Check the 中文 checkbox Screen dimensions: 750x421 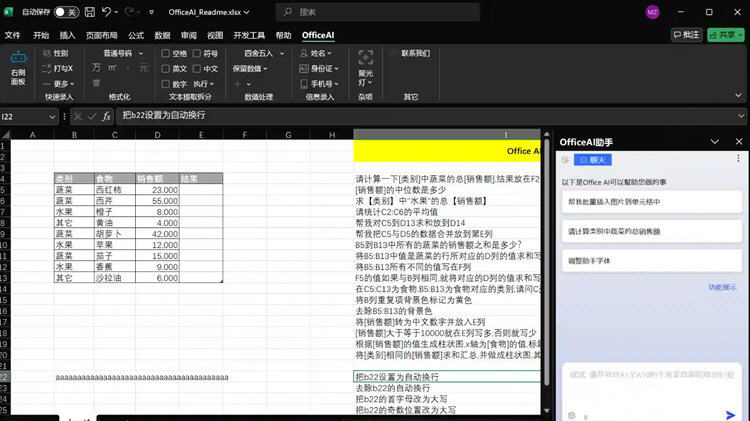point(197,68)
